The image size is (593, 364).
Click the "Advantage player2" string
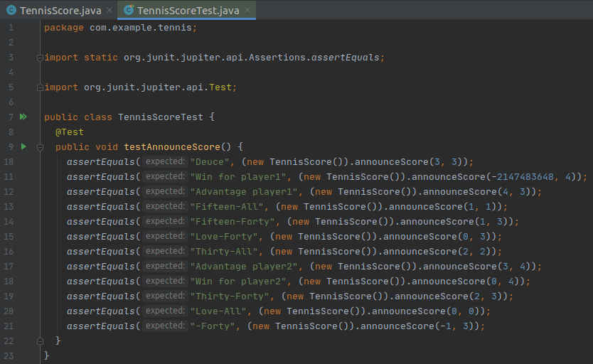pos(244,267)
